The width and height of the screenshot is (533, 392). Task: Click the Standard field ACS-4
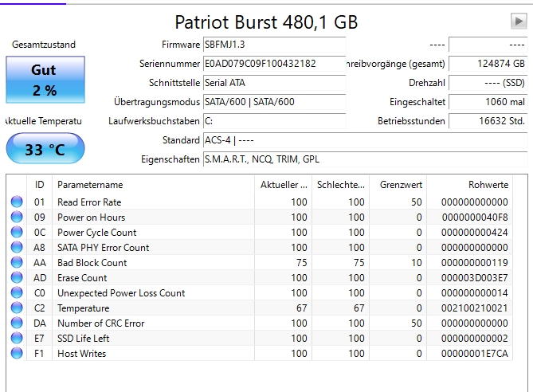coord(366,140)
